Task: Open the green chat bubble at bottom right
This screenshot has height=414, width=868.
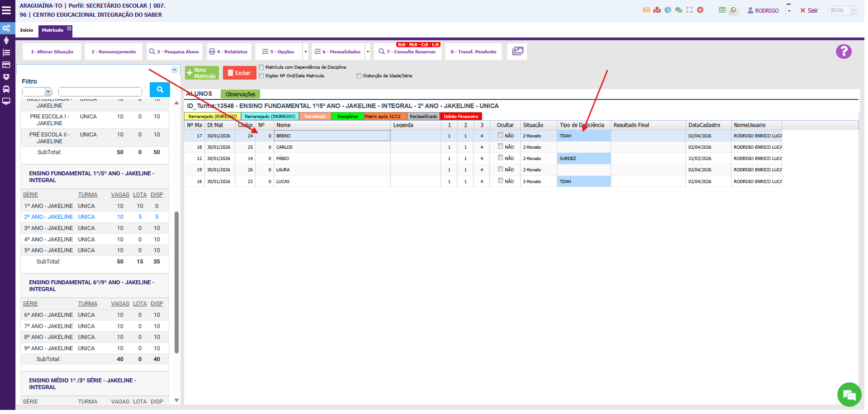Action: (x=849, y=395)
